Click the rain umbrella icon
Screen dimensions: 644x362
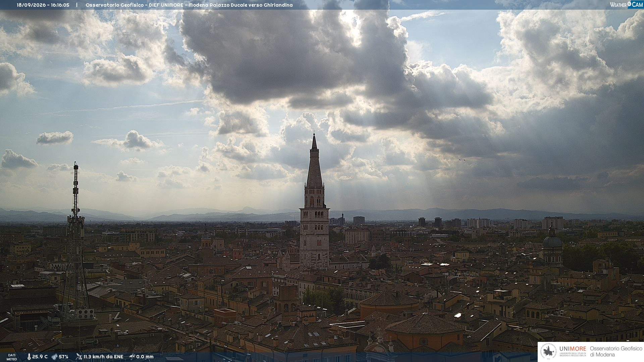point(132,357)
